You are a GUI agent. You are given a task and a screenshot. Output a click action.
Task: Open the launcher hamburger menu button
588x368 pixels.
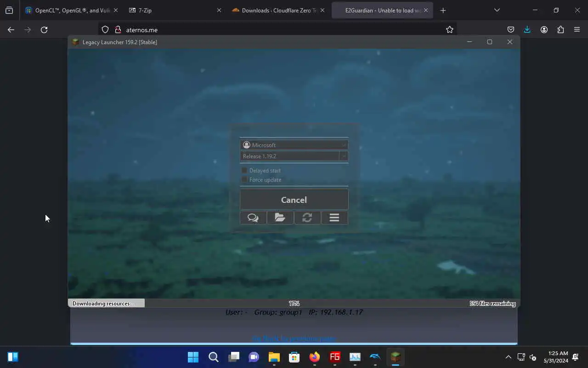334,218
